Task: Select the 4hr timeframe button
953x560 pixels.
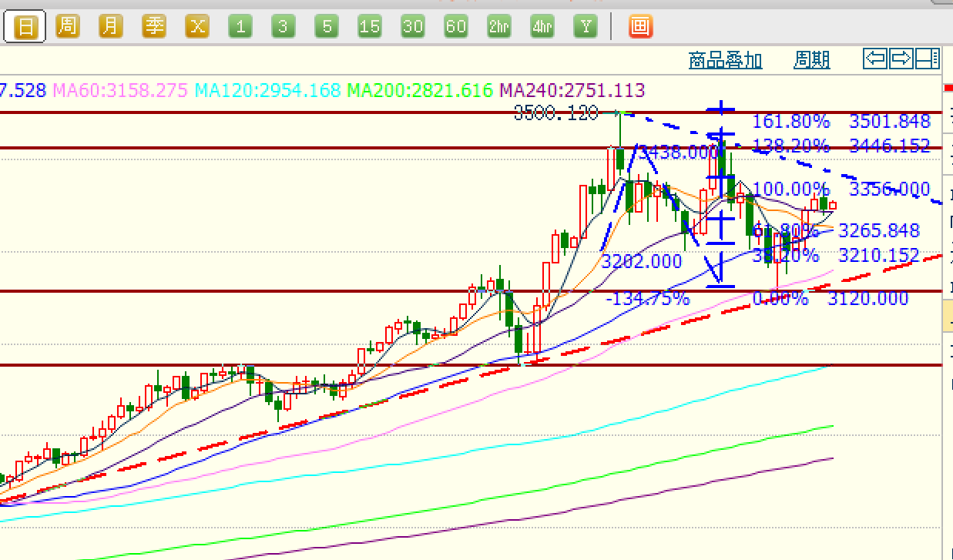Action: coord(542,27)
